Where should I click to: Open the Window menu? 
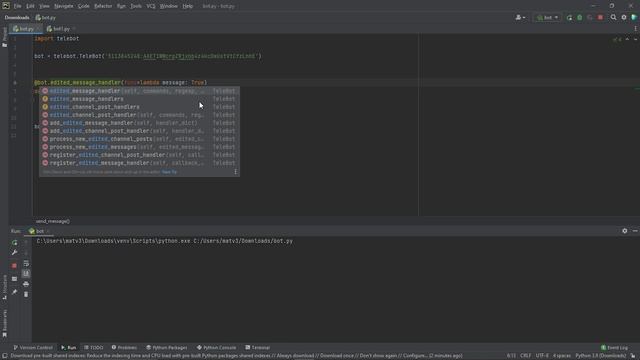coord(169,6)
